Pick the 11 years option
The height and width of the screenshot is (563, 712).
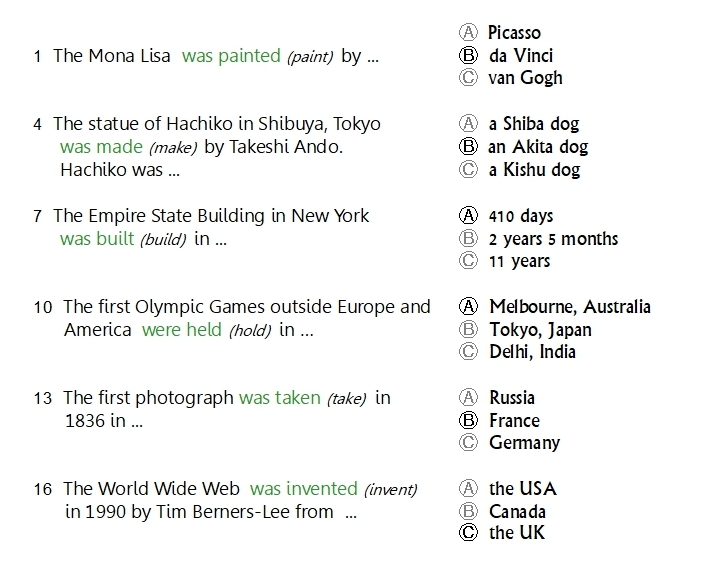tap(467, 262)
